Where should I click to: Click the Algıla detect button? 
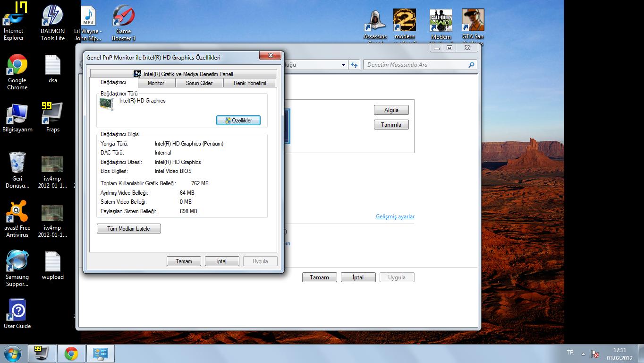pos(391,110)
